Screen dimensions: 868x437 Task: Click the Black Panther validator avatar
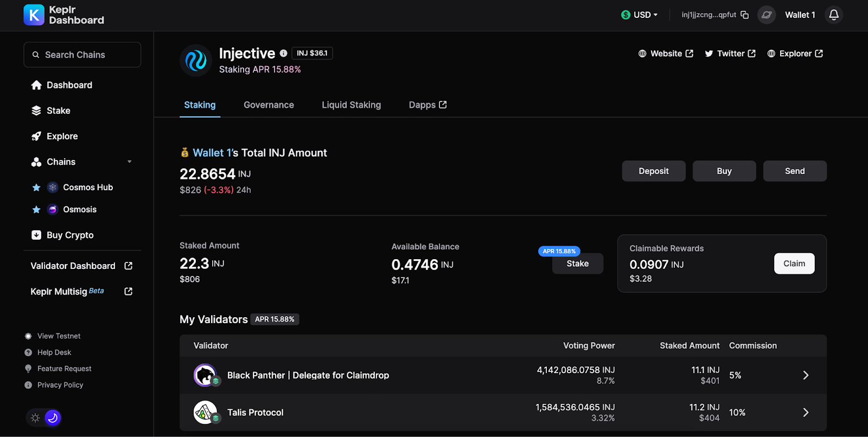(205, 375)
